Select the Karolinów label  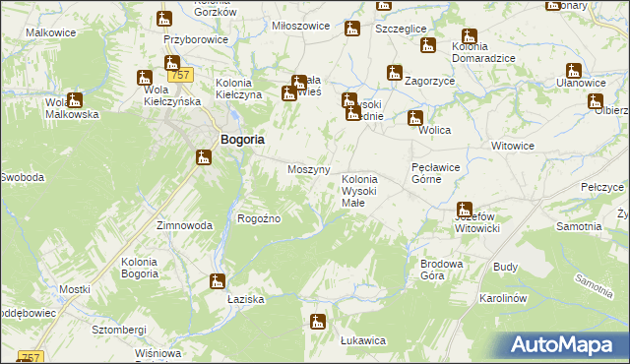(x=503, y=299)
